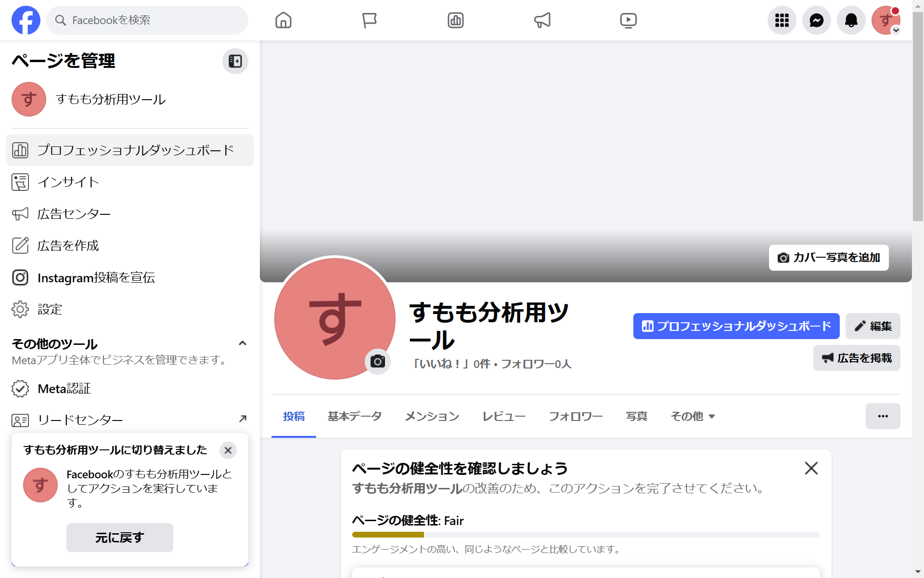This screenshot has height=578, width=924.
Task: Click the page health progress bar
Action: pos(585,535)
